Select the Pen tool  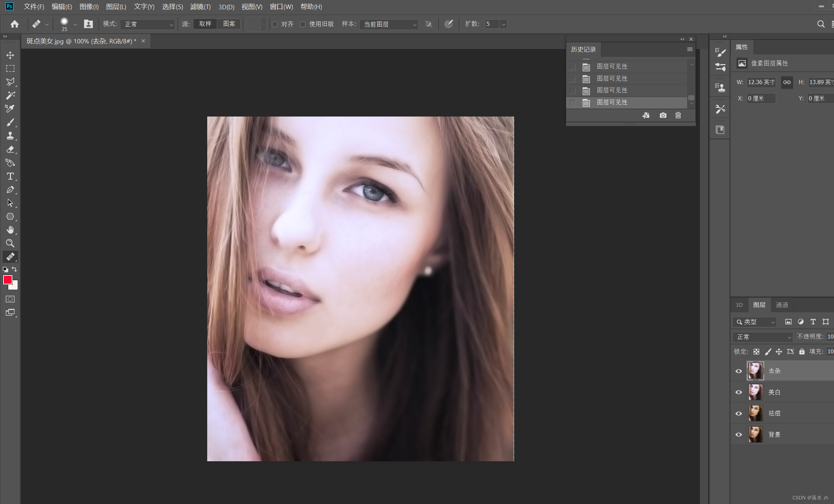pyautogui.click(x=10, y=190)
